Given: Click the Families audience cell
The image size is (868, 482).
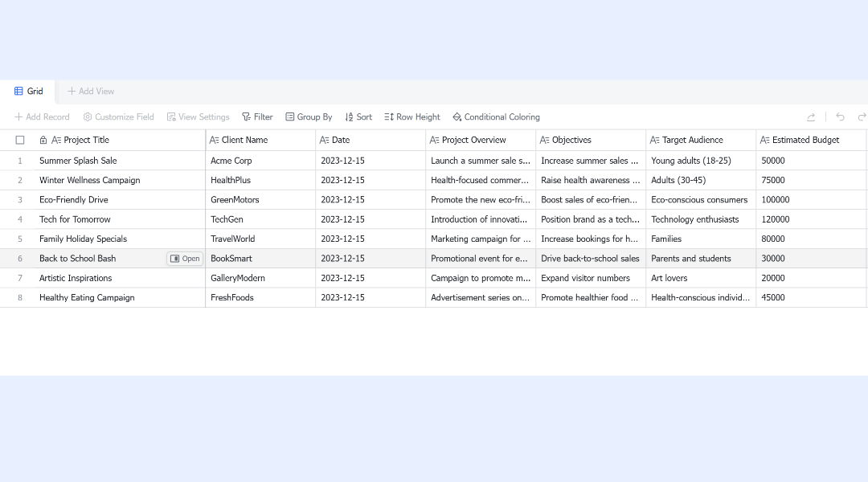Looking at the screenshot, I should [701, 239].
